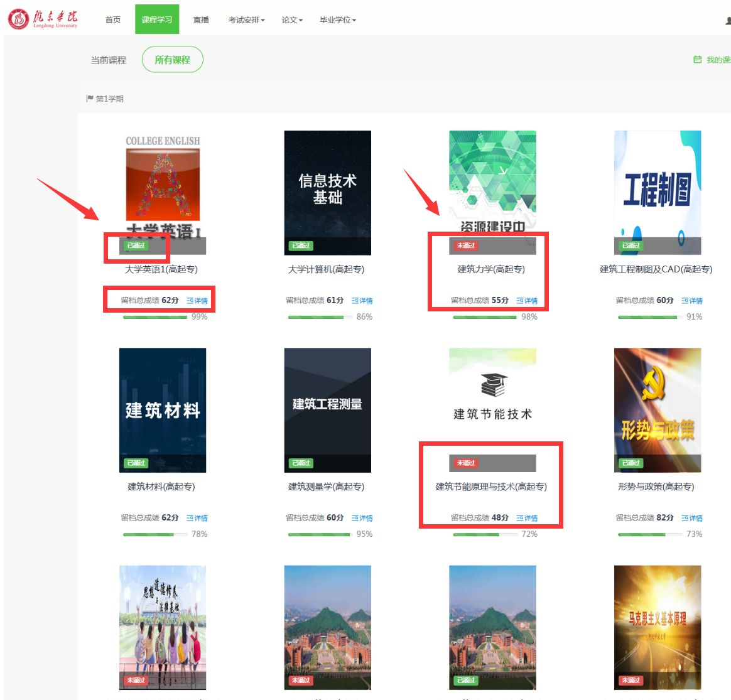Viewport: 731px width, 700px height.
Task: Open 详情 for 大学计算机 score 61分
Action: pyautogui.click(x=362, y=301)
